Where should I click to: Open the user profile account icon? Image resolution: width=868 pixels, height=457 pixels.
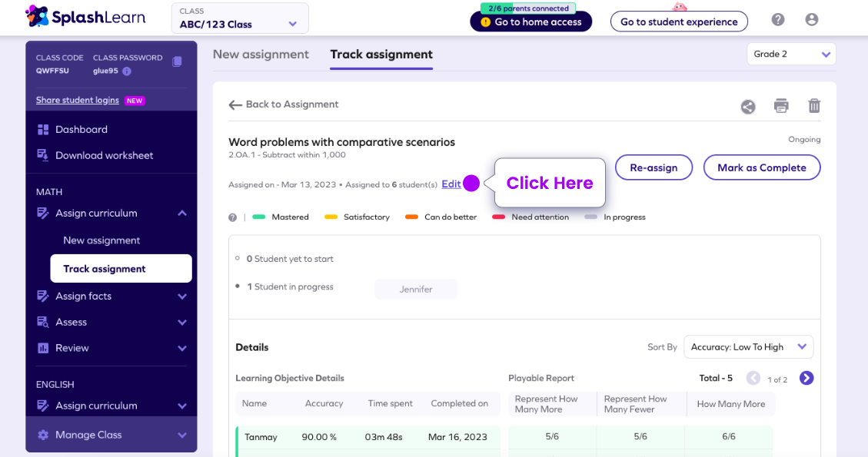point(812,20)
